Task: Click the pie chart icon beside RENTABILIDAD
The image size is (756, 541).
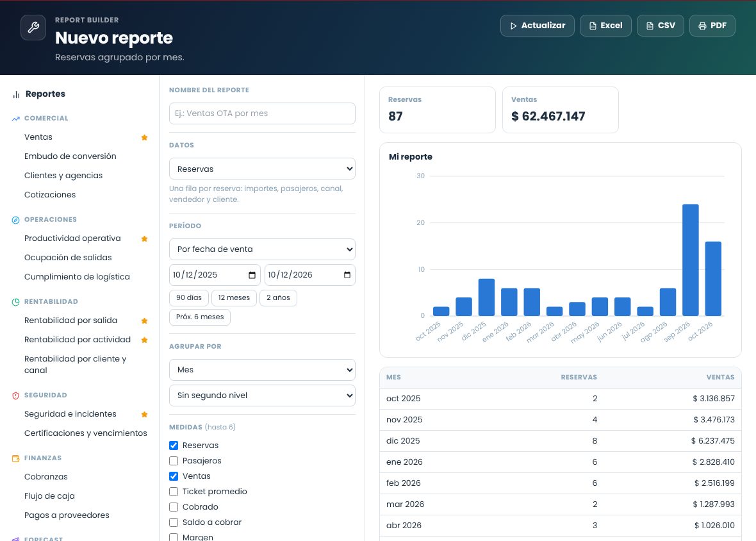Action: click(16, 302)
